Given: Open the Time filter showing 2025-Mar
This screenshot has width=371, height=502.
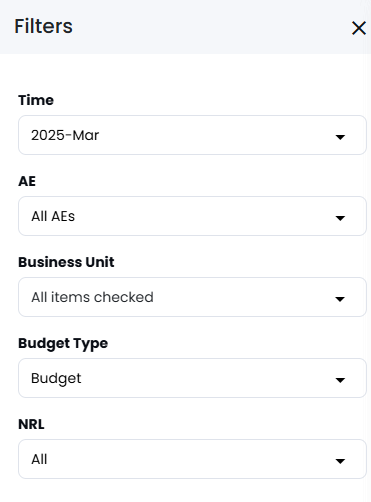Looking at the screenshot, I should pos(192,135).
